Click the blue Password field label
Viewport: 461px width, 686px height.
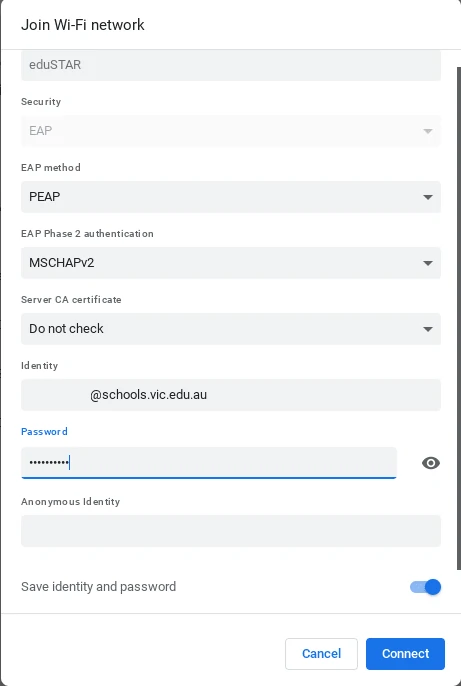tap(44, 431)
